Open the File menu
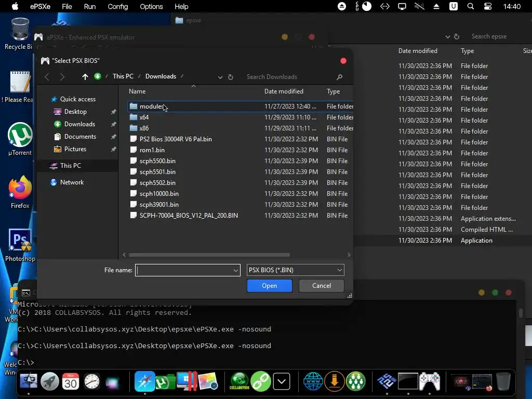The width and height of the screenshot is (532, 399). [x=67, y=6]
